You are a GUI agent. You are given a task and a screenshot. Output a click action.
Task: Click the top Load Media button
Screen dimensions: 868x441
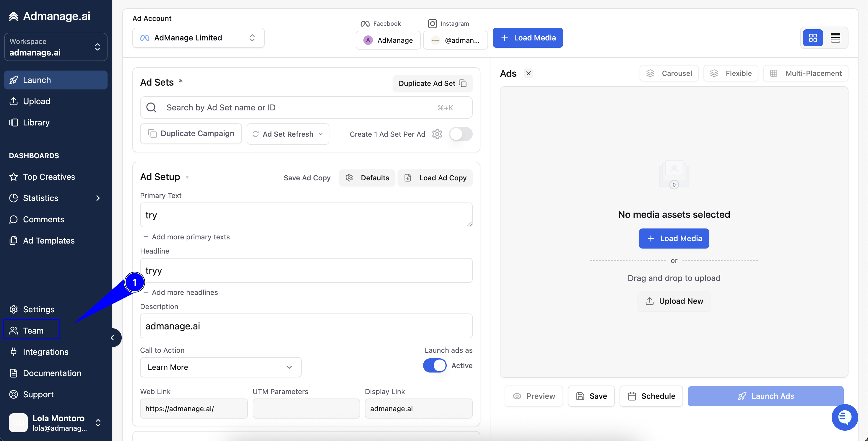click(528, 38)
